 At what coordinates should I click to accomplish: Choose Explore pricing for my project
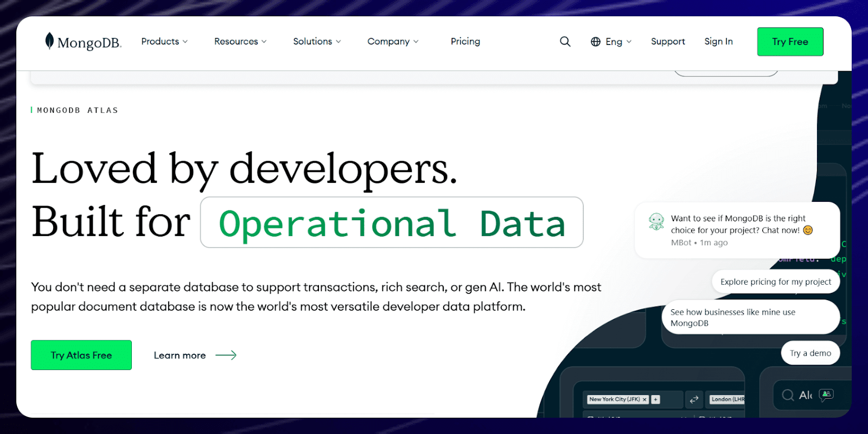click(776, 282)
